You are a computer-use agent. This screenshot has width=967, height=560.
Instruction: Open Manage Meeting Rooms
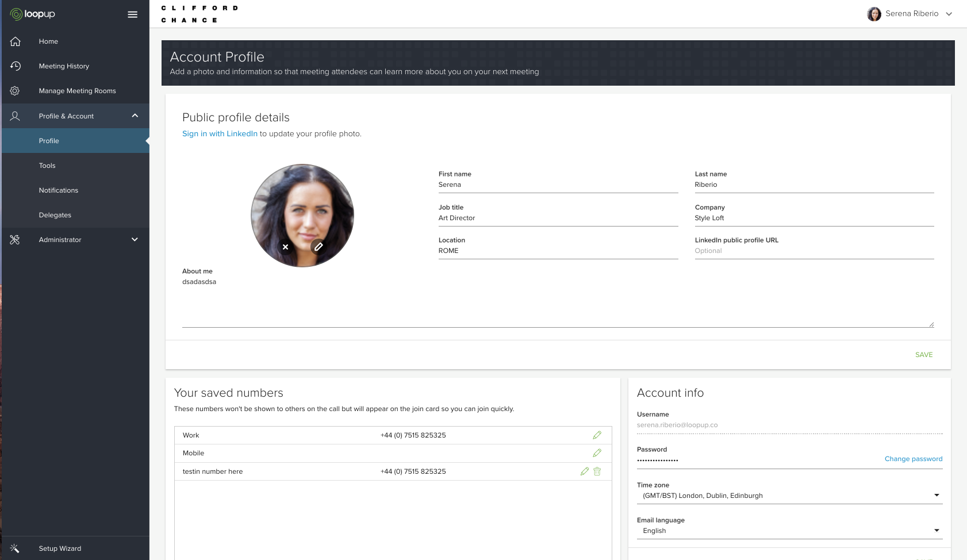click(x=77, y=91)
